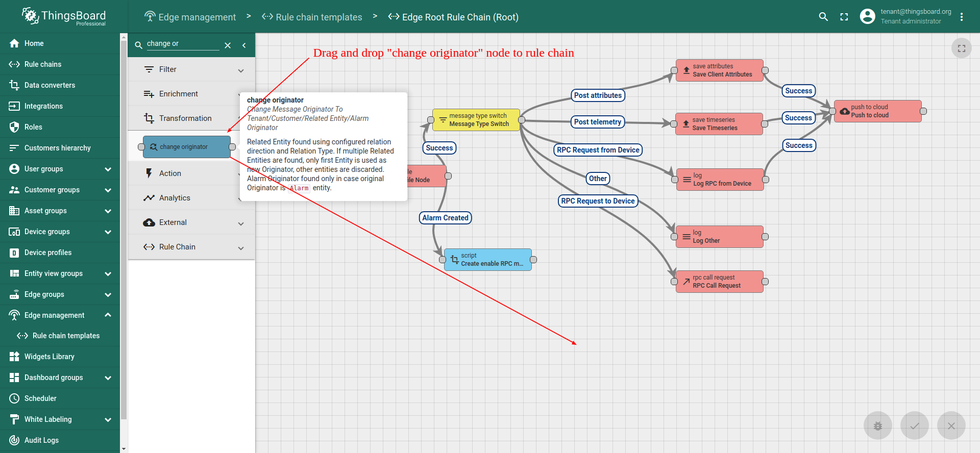Click the Alarm Created link label
This screenshot has height=453, width=980.
click(x=445, y=218)
